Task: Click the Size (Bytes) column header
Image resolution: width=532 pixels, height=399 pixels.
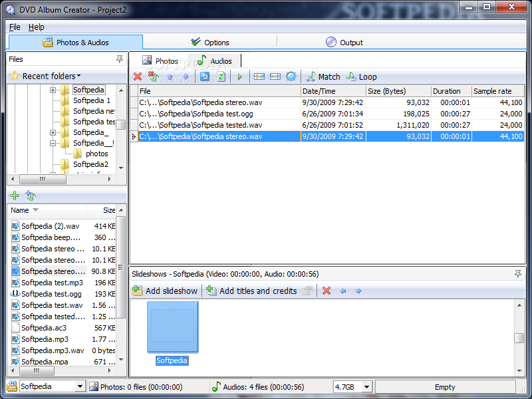Action: (x=398, y=91)
